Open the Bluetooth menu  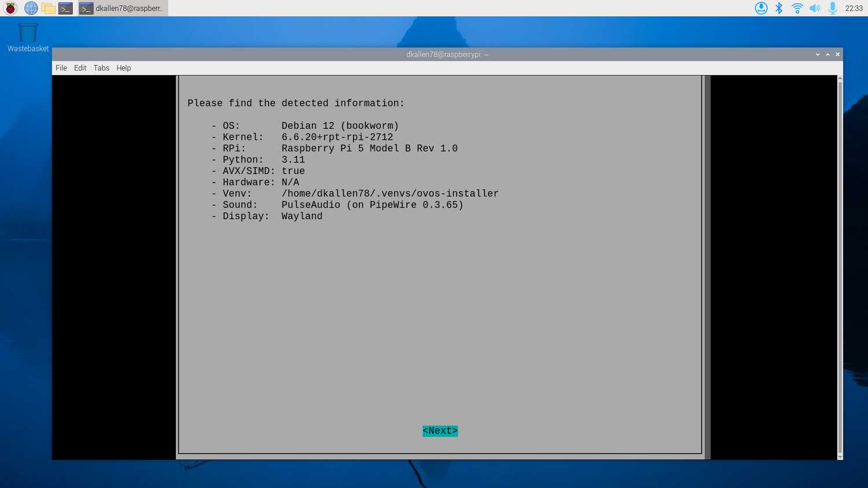[x=779, y=8]
